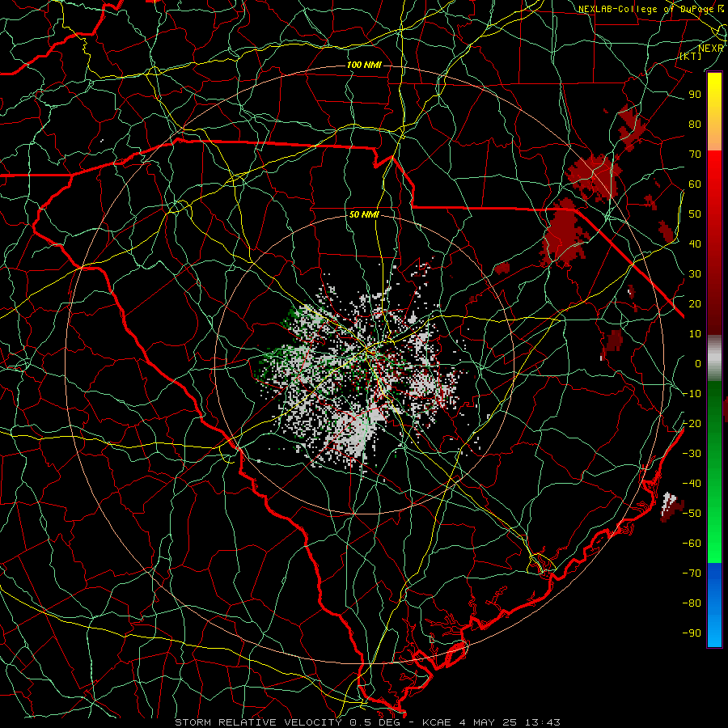The image size is (728, 728).
Task: Pick the -50 scale label
Action: pos(692,514)
